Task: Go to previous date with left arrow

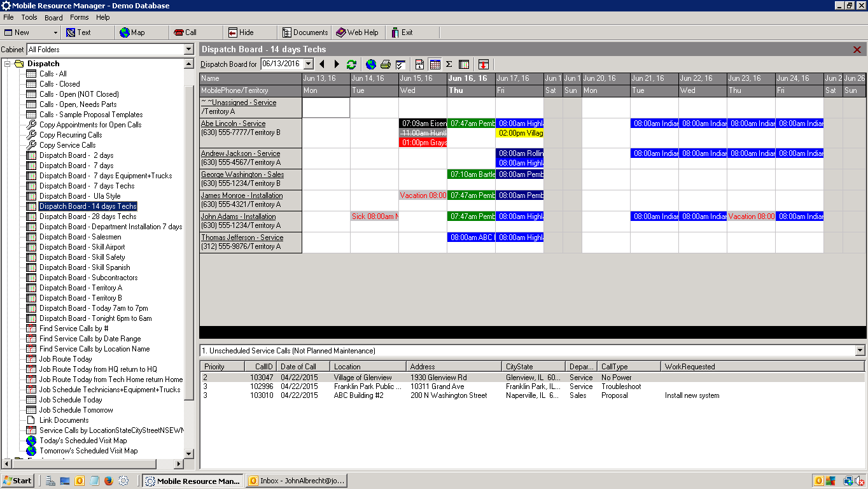Action: pyautogui.click(x=322, y=64)
